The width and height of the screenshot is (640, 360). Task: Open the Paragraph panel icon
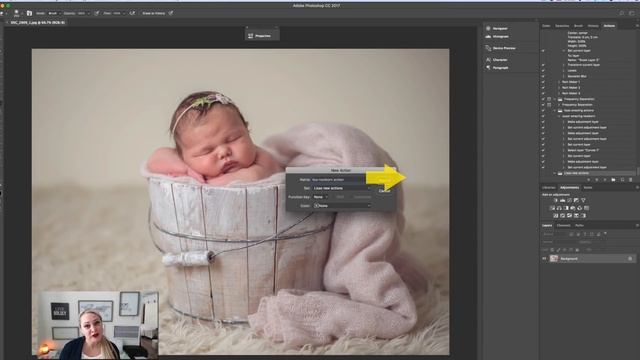click(x=488, y=67)
